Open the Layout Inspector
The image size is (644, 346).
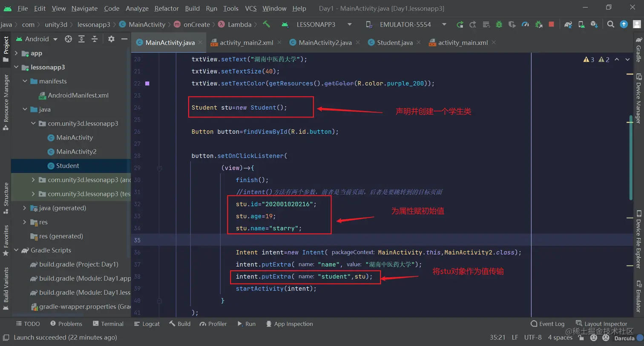[x=601, y=324]
